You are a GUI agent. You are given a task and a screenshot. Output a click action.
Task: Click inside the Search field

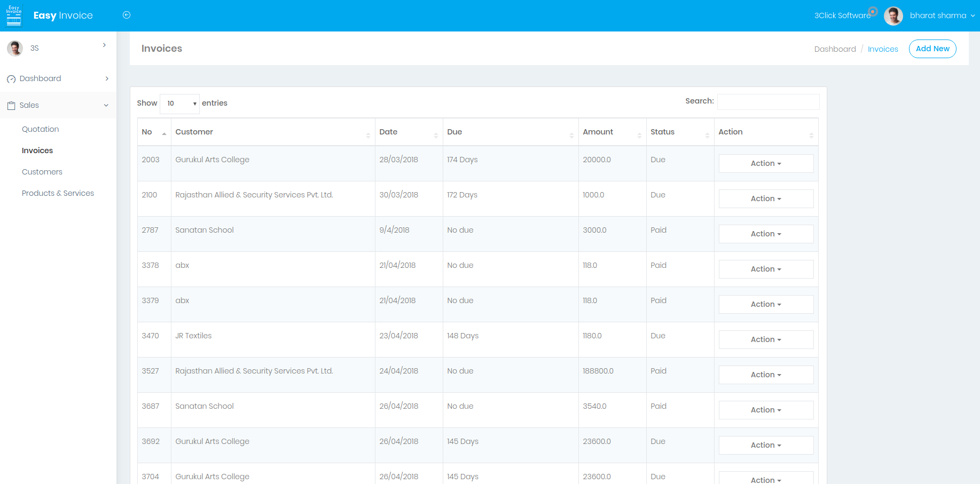(768, 101)
